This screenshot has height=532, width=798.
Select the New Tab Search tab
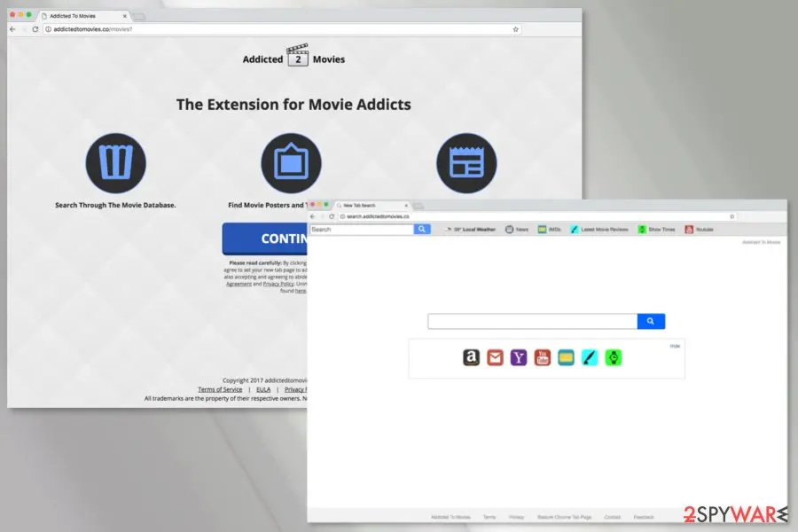tap(372, 205)
